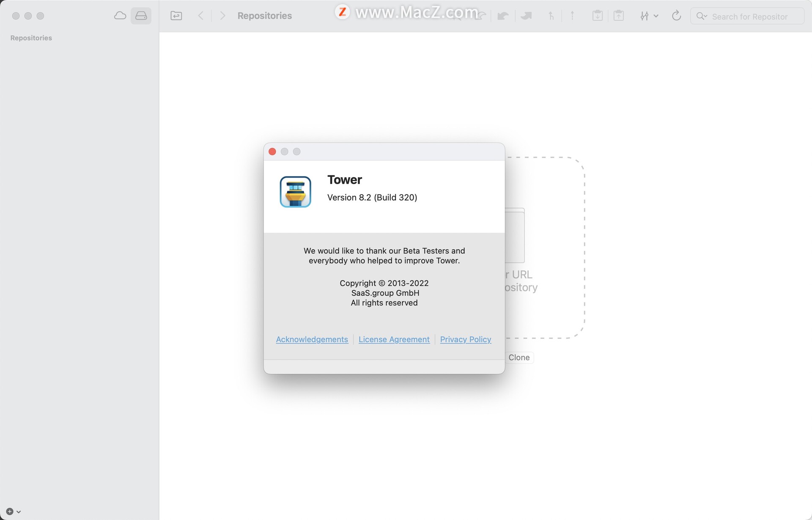Close the Tower about dialog
Image resolution: width=812 pixels, height=520 pixels.
(x=272, y=151)
